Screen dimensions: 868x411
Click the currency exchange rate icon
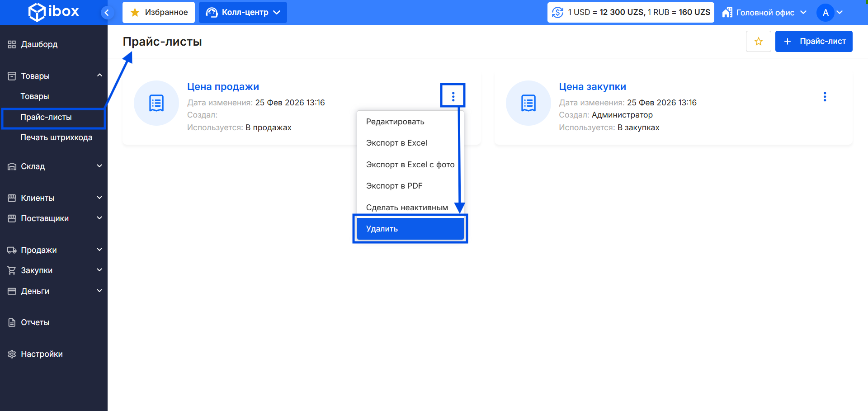(x=558, y=13)
